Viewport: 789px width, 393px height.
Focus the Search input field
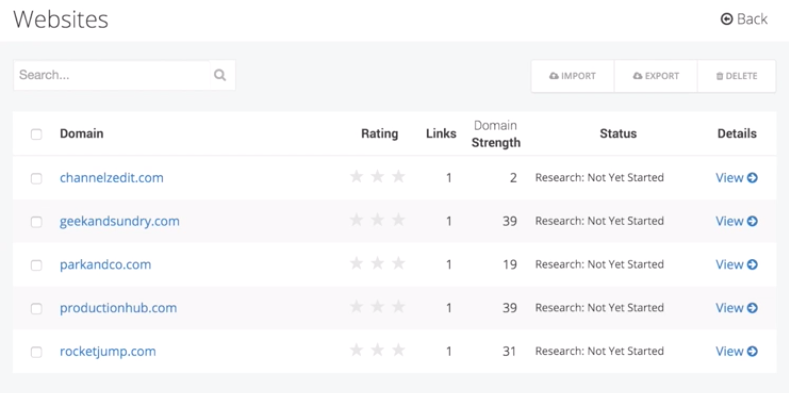112,75
